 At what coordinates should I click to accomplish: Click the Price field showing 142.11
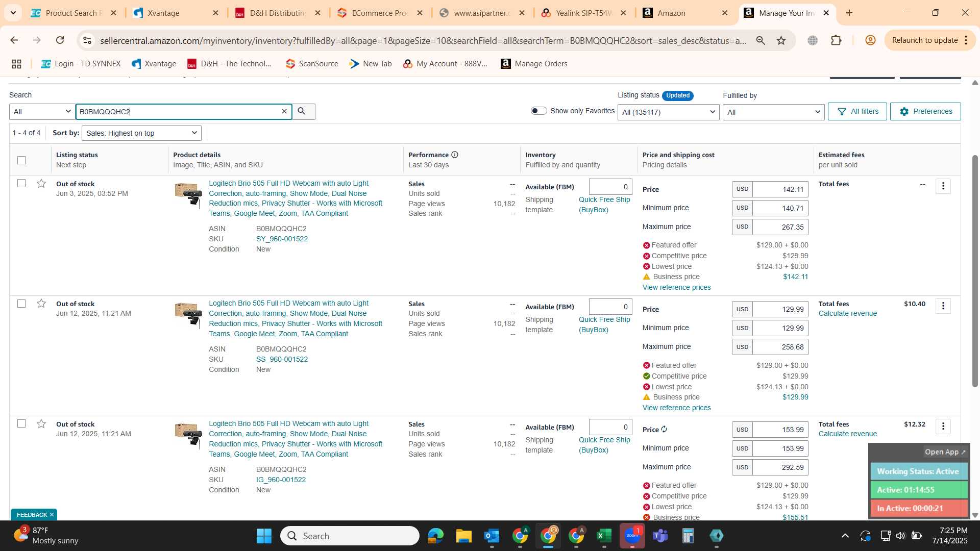pyautogui.click(x=780, y=189)
